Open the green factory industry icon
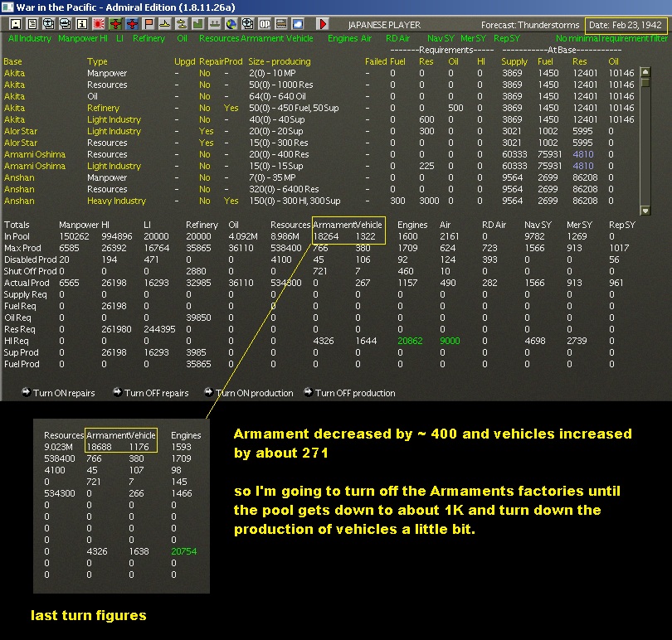672x640 pixels. (x=198, y=24)
